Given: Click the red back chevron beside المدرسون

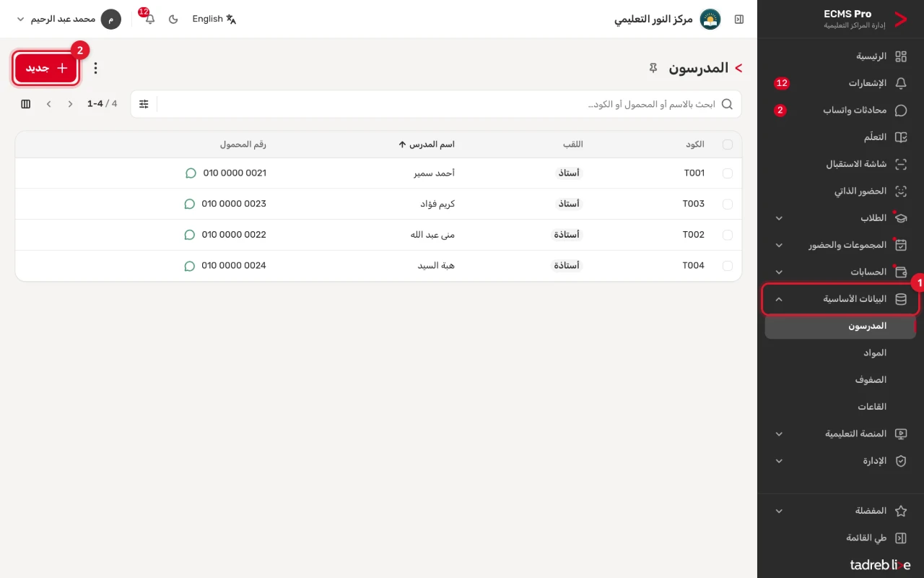Looking at the screenshot, I should click(x=738, y=68).
